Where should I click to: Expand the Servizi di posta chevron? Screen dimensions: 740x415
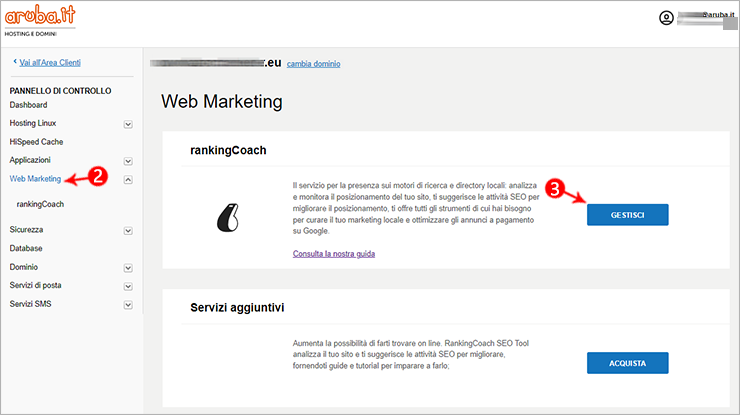pos(128,286)
